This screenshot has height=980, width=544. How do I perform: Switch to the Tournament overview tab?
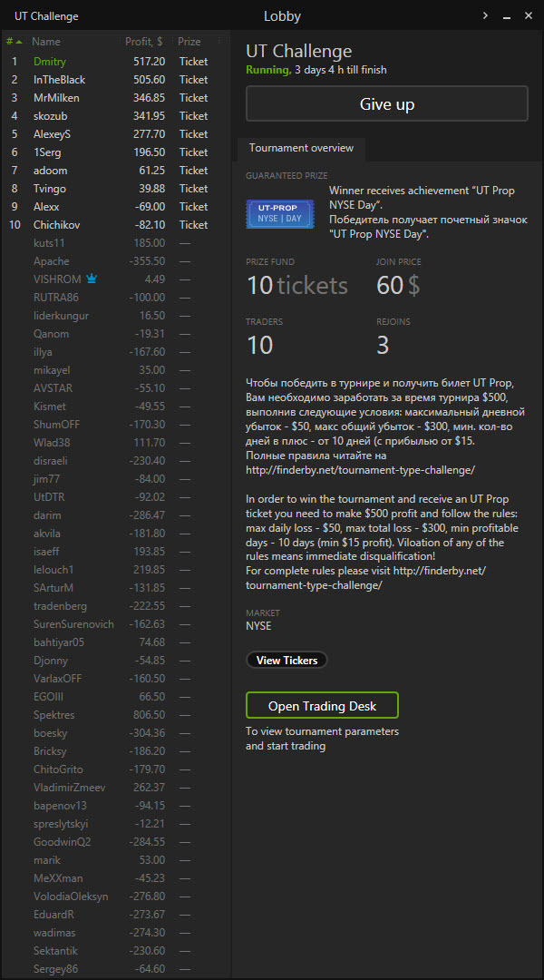302,148
